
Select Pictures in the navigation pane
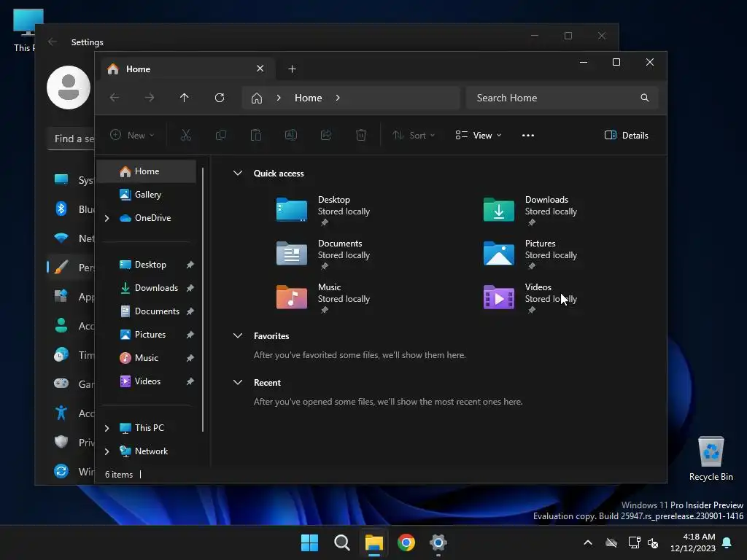tap(146, 335)
